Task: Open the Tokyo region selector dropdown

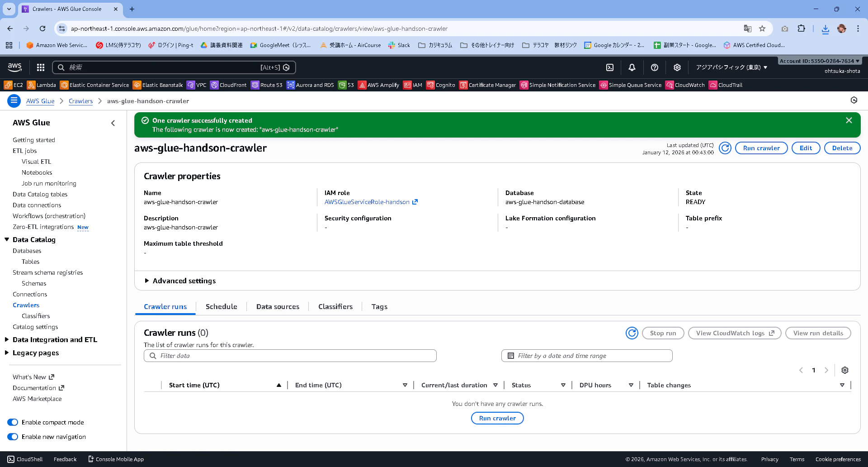Action: click(731, 67)
